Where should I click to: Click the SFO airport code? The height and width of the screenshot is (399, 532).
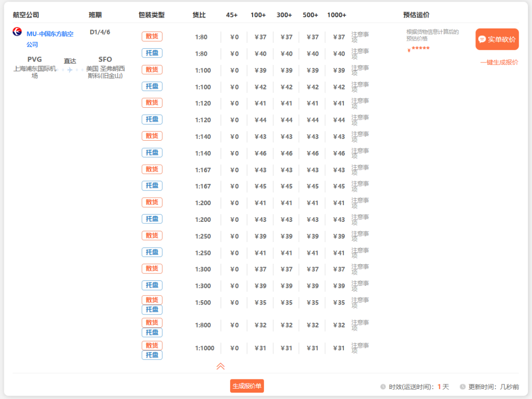105,60
